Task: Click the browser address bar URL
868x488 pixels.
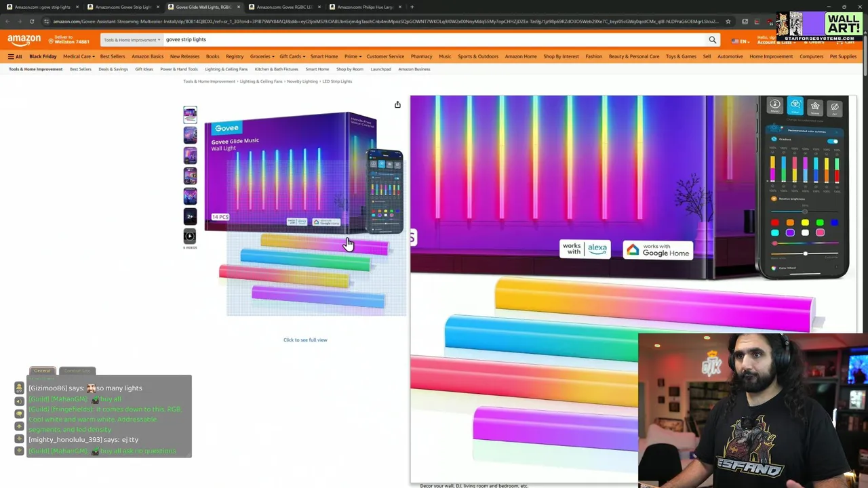Action: 385,21
